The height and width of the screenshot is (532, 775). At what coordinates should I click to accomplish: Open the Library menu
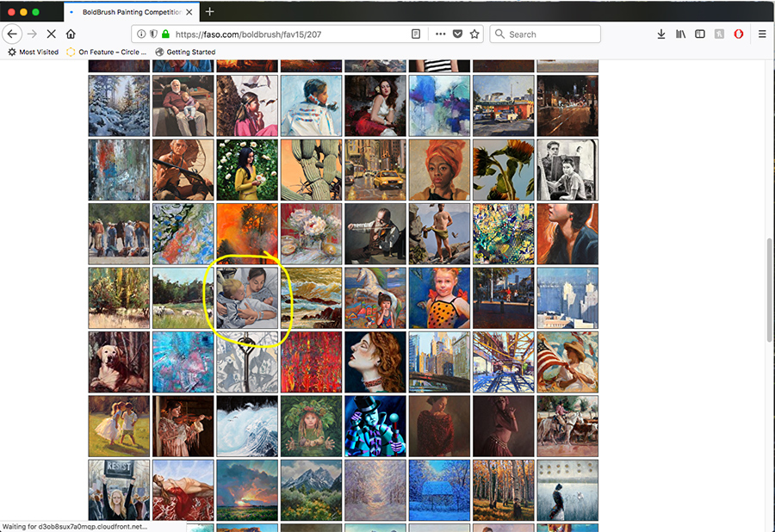[x=680, y=34]
